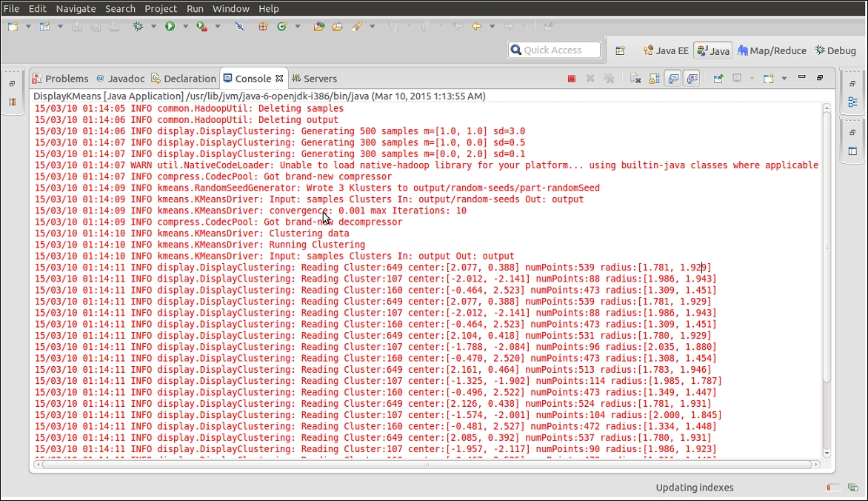Toggle show console on standard error change
Image resolution: width=868 pixels, height=501 pixels.
[x=692, y=78]
